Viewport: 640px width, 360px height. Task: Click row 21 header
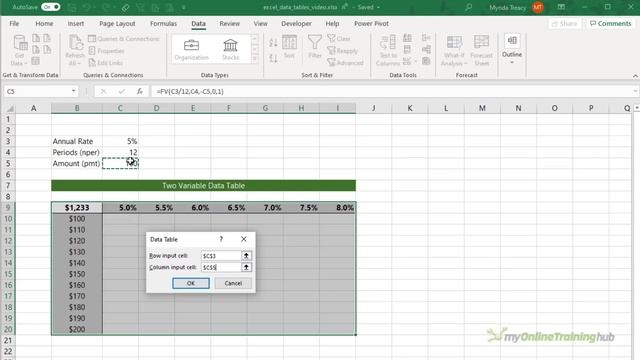[x=8, y=340]
